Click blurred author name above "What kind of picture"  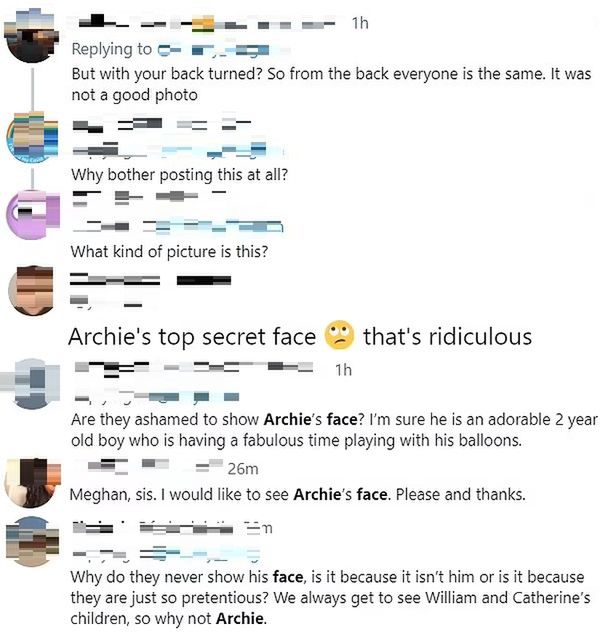click(149, 197)
